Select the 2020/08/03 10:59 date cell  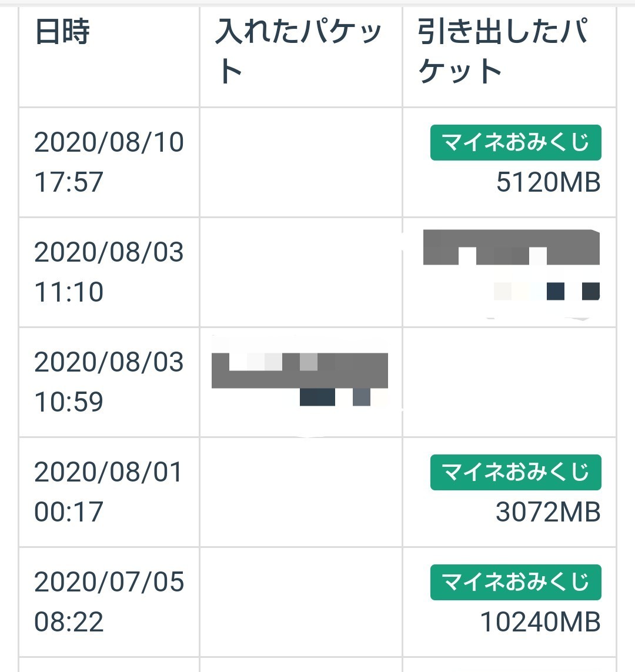(x=109, y=382)
